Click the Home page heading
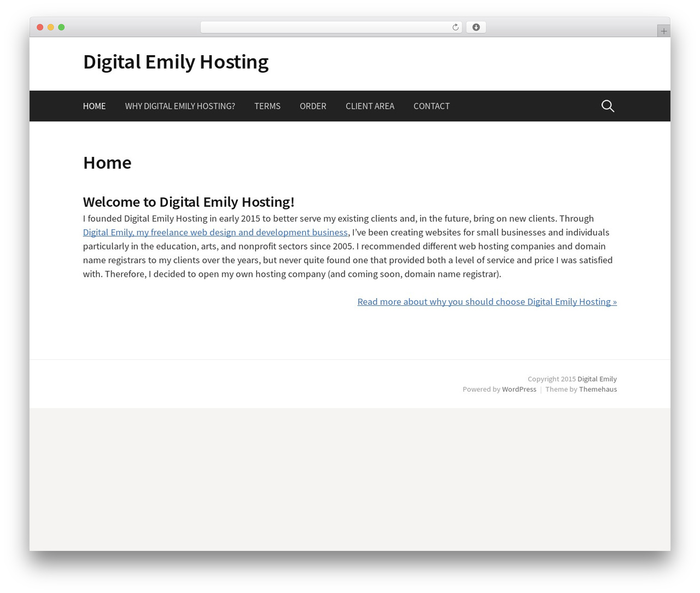Image resolution: width=700 pixels, height=593 pixels. 107,163
